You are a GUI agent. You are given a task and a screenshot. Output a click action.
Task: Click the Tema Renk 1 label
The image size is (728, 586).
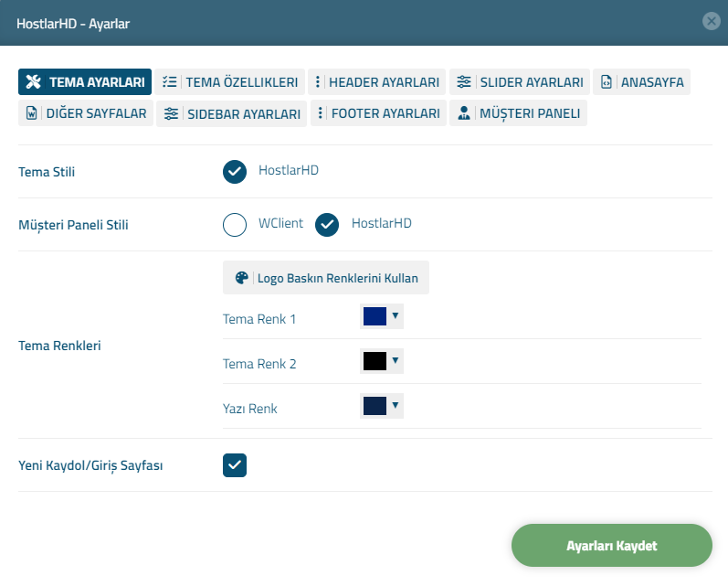pyautogui.click(x=259, y=319)
